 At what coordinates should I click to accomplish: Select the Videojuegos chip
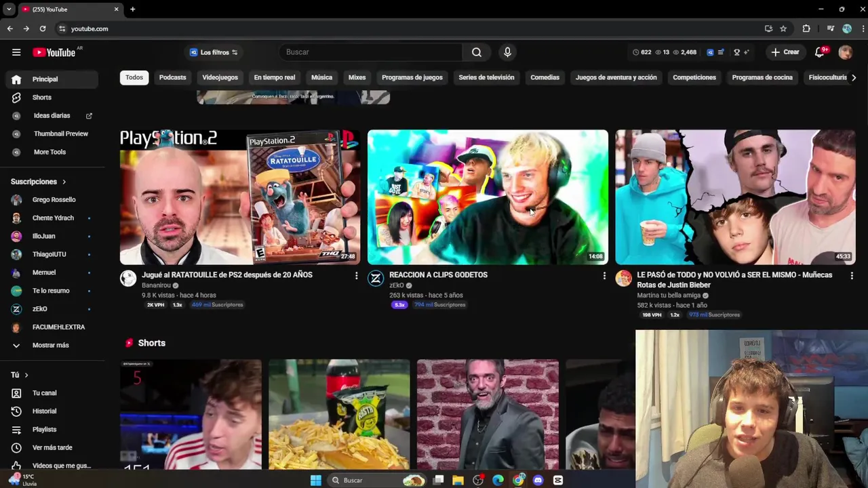pos(220,77)
